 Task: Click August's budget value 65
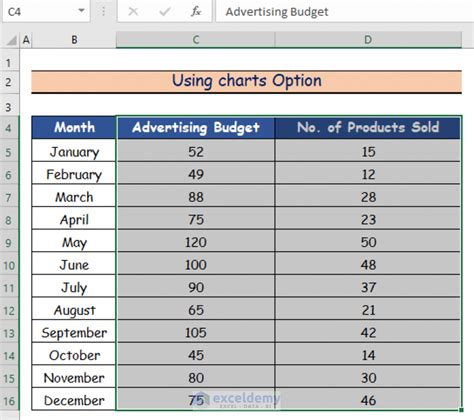click(196, 310)
